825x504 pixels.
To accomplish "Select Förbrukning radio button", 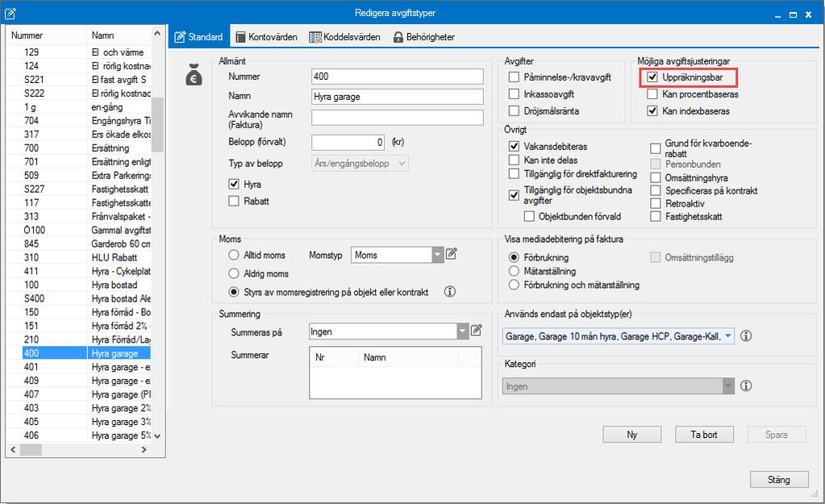I will pyautogui.click(x=514, y=257).
